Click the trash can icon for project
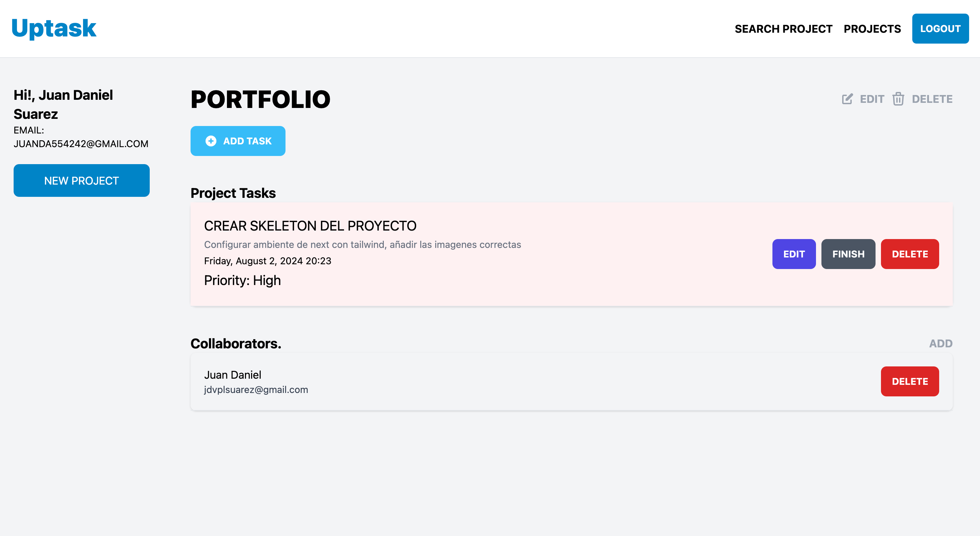The image size is (980, 536). coord(898,99)
